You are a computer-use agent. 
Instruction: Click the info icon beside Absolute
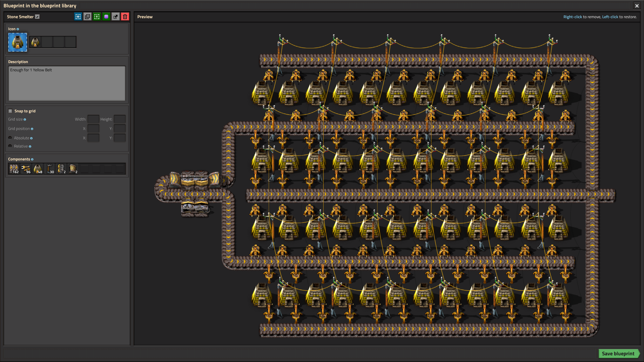pos(32,138)
